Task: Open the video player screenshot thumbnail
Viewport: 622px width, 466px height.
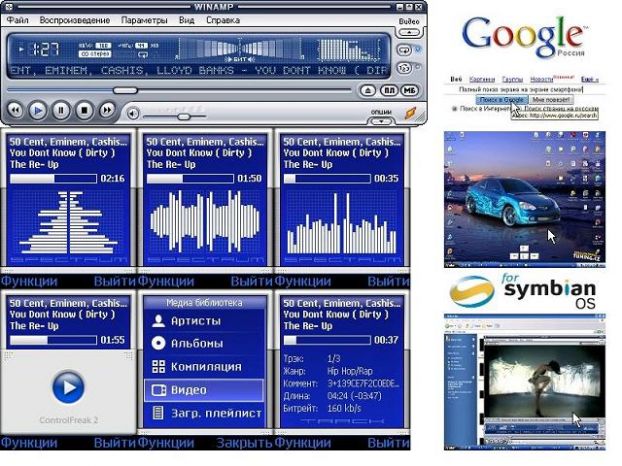Action: 524,382
